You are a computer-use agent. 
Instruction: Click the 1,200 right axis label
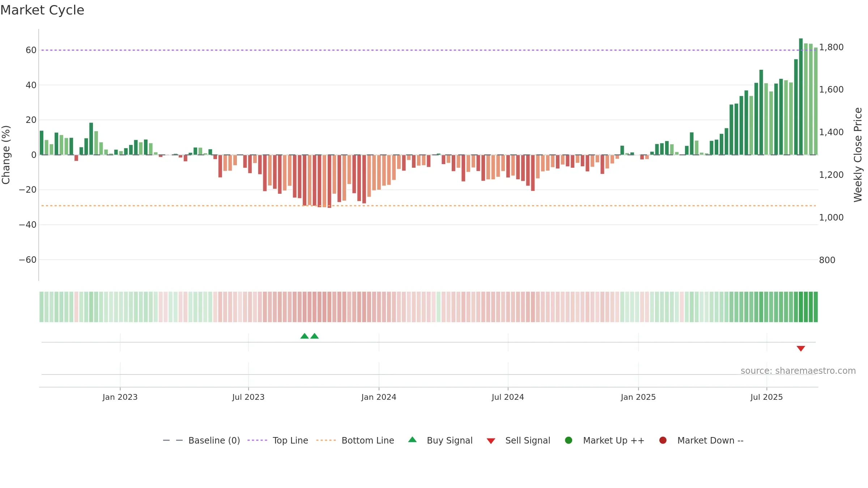[831, 175]
